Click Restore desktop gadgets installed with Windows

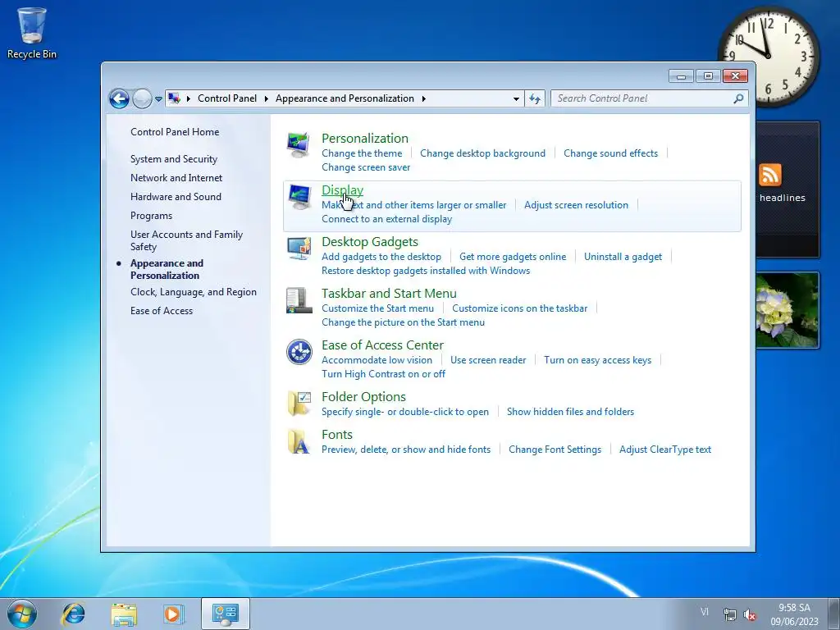pyautogui.click(x=426, y=271)
